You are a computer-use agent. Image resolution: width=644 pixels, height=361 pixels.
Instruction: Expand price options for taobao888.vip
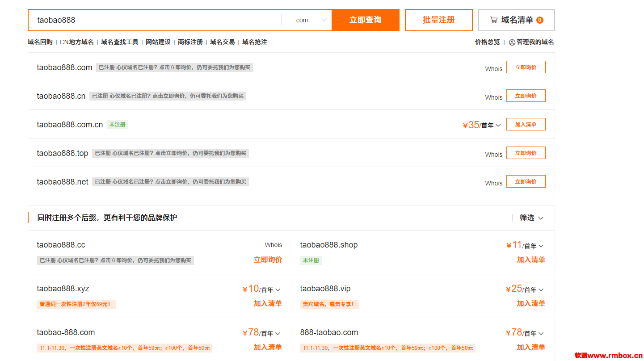point(541,290)
